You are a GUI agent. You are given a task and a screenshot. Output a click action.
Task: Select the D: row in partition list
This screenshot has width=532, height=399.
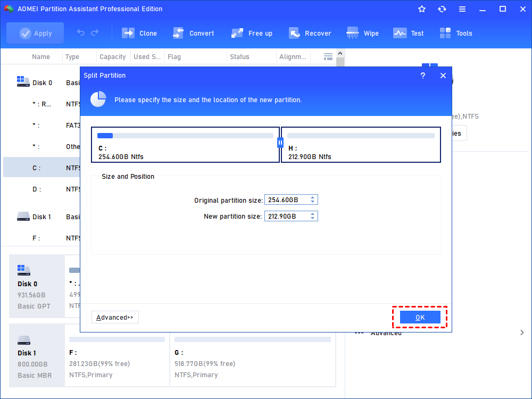[x=41, y=189]
